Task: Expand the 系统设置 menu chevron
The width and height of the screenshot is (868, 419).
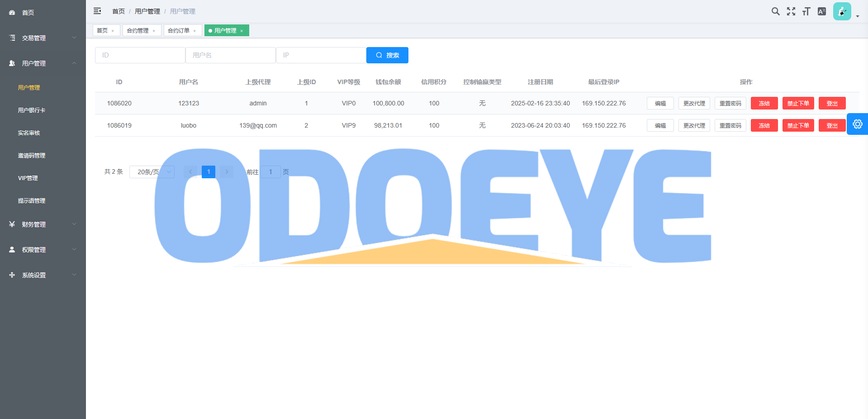Action: point(74,275)
